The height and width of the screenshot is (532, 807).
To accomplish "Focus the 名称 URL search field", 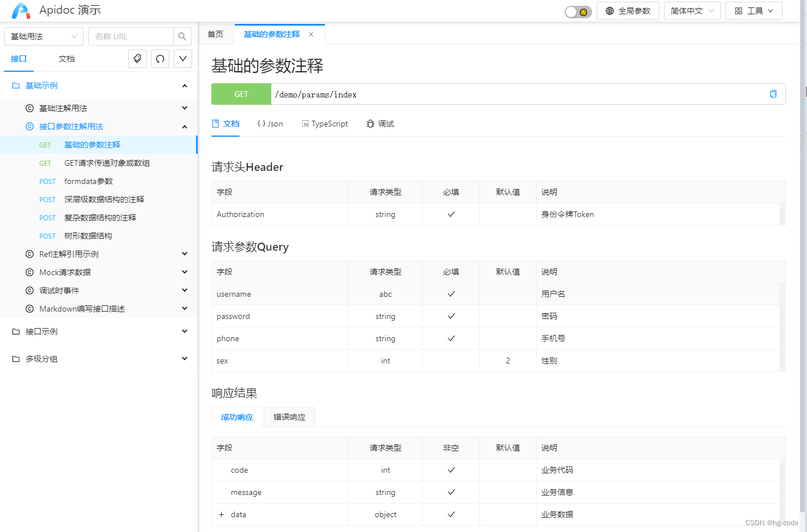I will (131, 36).
